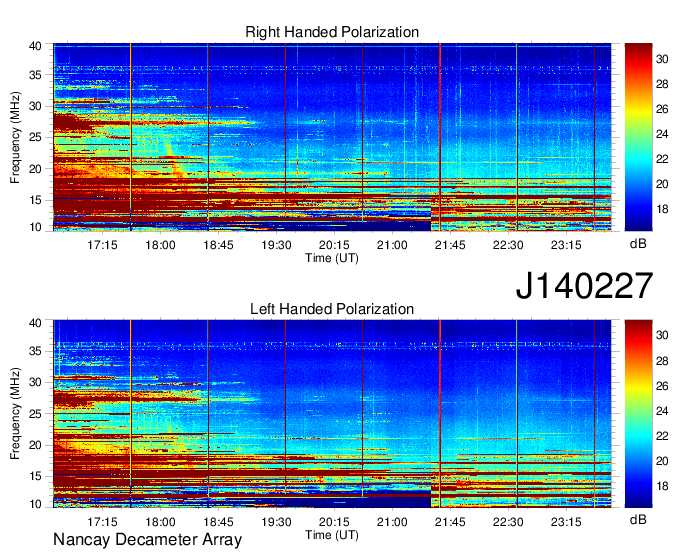This screenshot has height=552, width=680.
Task: Click 21:00 tick on Right Handed time axis
Action: 392,245
